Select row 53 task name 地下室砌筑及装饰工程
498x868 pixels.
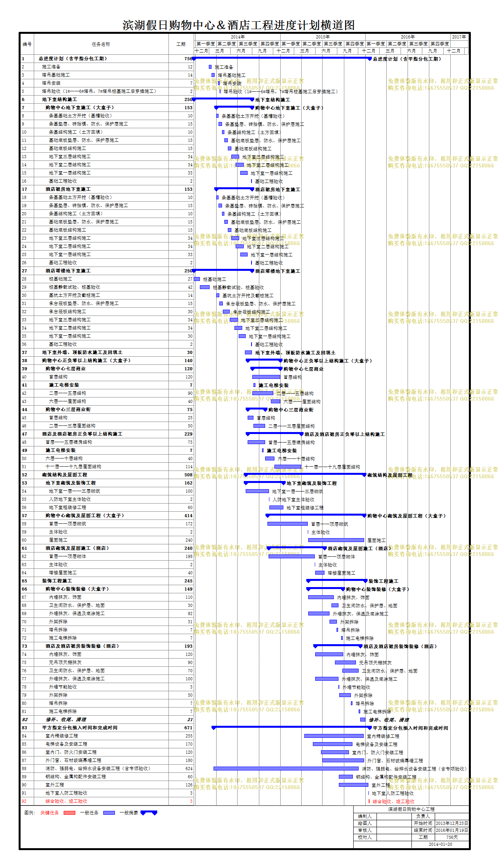[x=71, y=483]
